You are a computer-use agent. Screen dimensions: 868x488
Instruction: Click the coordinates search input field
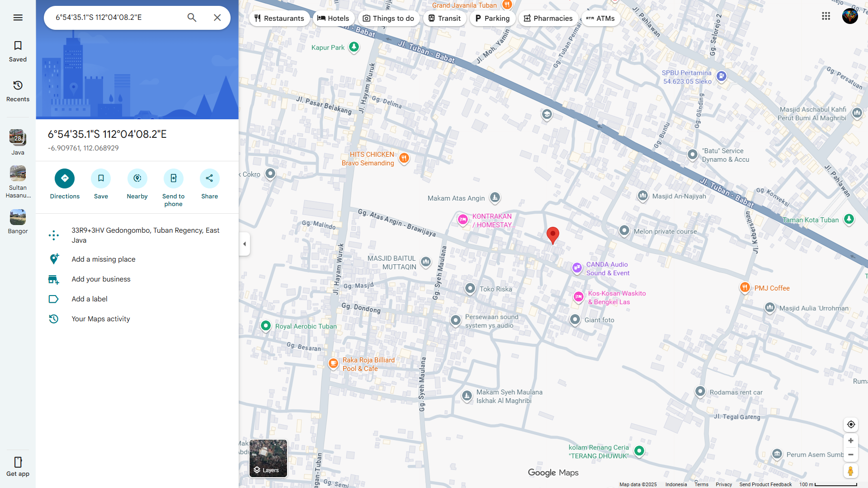(115, 18)
